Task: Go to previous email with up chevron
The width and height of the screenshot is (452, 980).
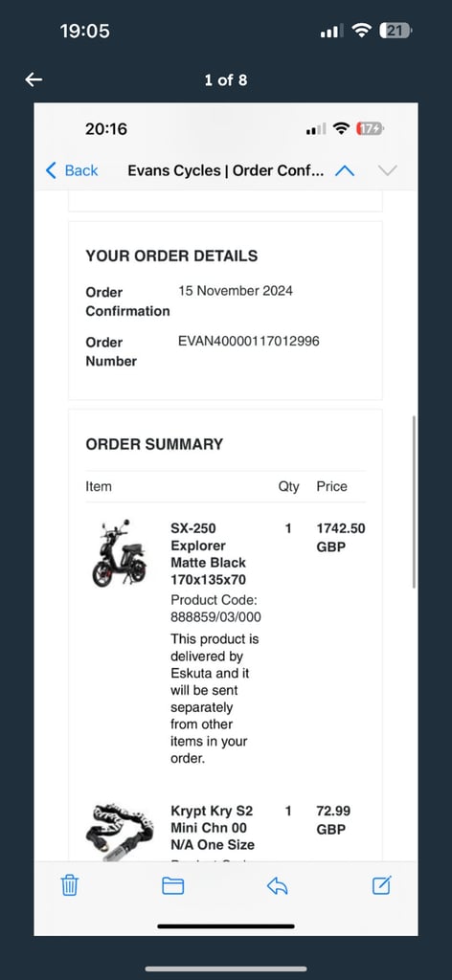Action: pyautogui.click(x=345, y=170)
